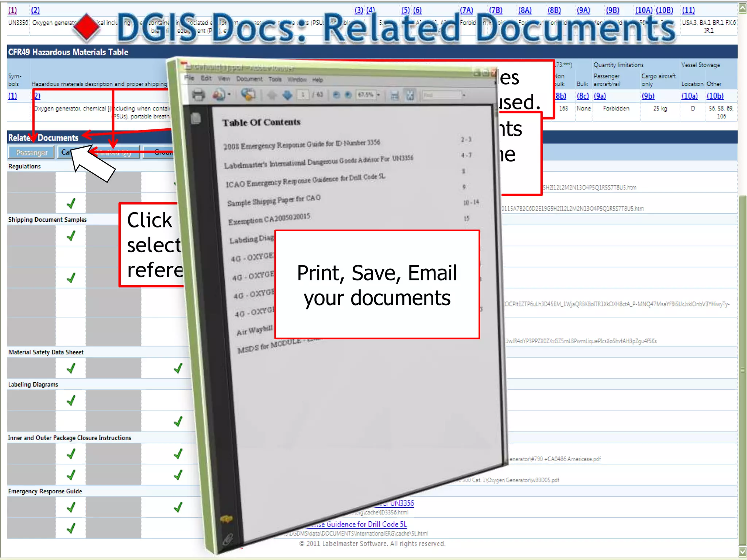Screen dimensions: 747x560
Task: Click column link (8B) in top header row
Action: click(554, 10)
